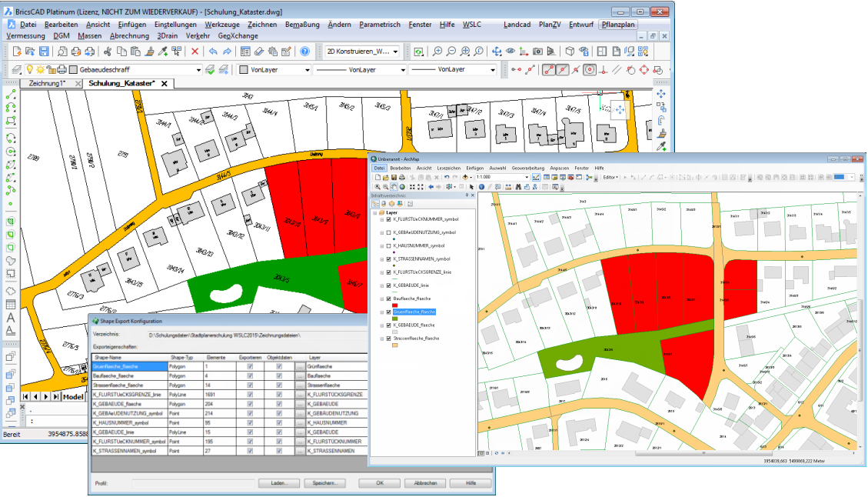
Task: Click the Text tool 'A' in left toolbar
Action: (x=11, y=317)
